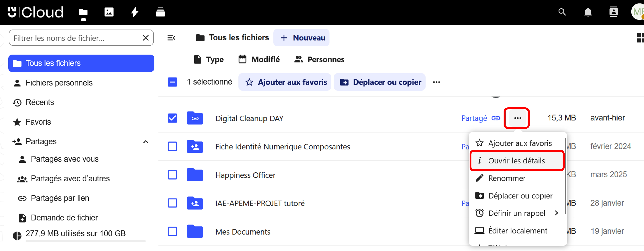
Task: Open the Mes Documents folder icon
Action: click(x=195, y=231)
